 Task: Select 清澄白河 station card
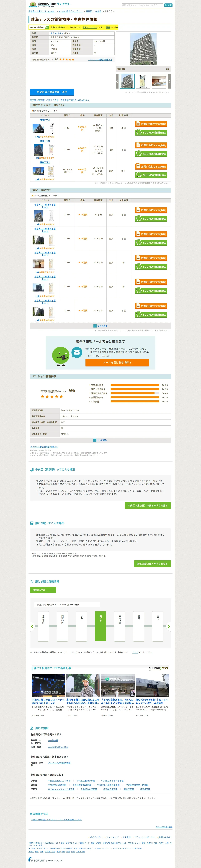click(43, 626)
